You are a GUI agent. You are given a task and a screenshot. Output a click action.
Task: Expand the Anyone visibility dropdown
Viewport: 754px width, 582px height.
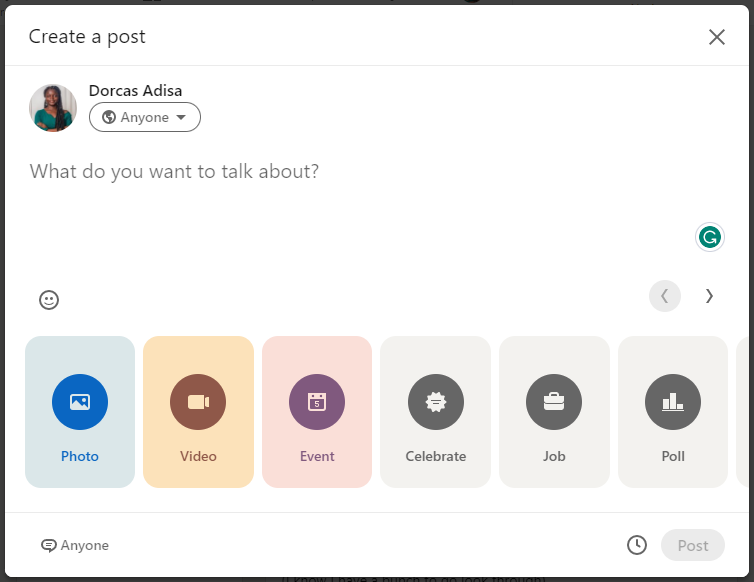pos(145,118)
